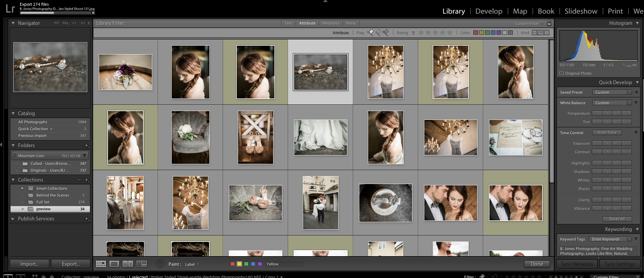This screenshot has width=644, height=278.
Task: Click the rating comparison operator symbol
Action: 413,33
